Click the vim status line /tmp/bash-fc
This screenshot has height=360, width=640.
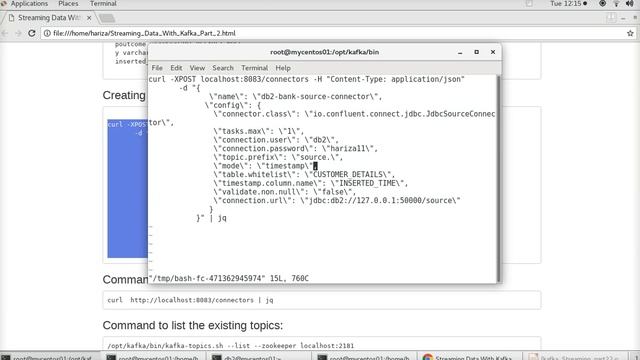[229, 278]
